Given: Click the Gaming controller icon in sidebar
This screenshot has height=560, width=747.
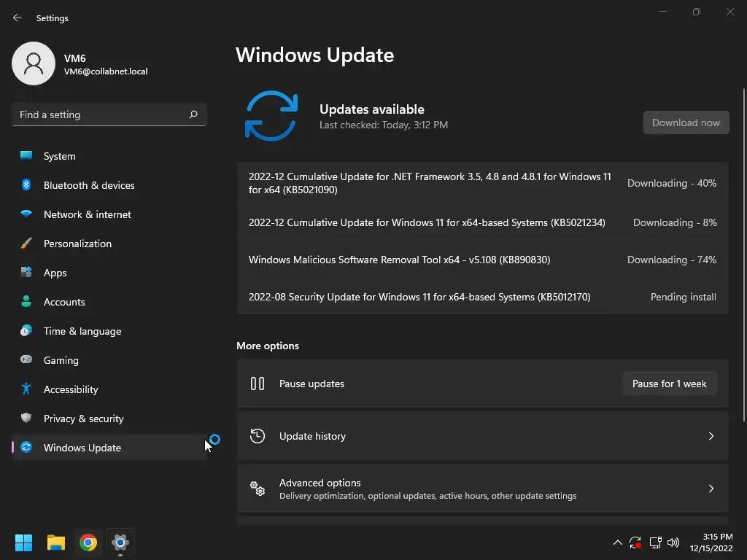Looking at the screenshot, I should 26,359.
